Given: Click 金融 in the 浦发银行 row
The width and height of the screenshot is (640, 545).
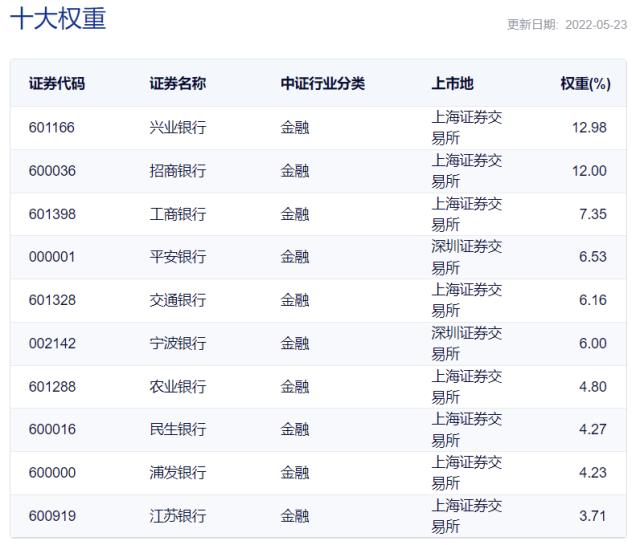Looking at the screenshot, I should pyautogui.click(x=295, y=472).
